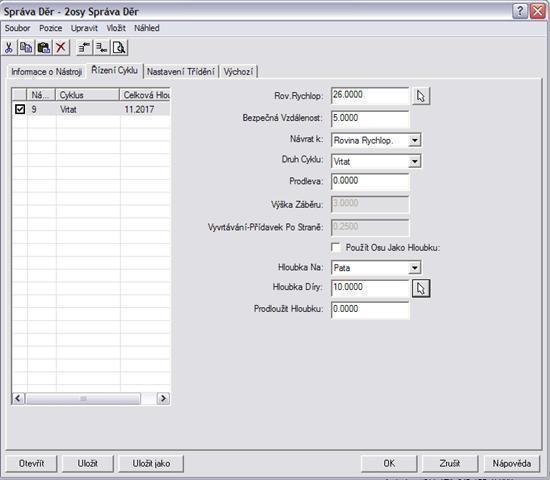Click the Copy toolbar icon

coord(26,47)
